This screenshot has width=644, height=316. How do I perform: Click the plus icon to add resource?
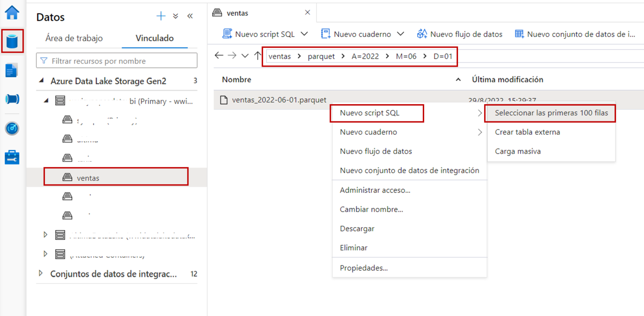[x=161, y=16]
